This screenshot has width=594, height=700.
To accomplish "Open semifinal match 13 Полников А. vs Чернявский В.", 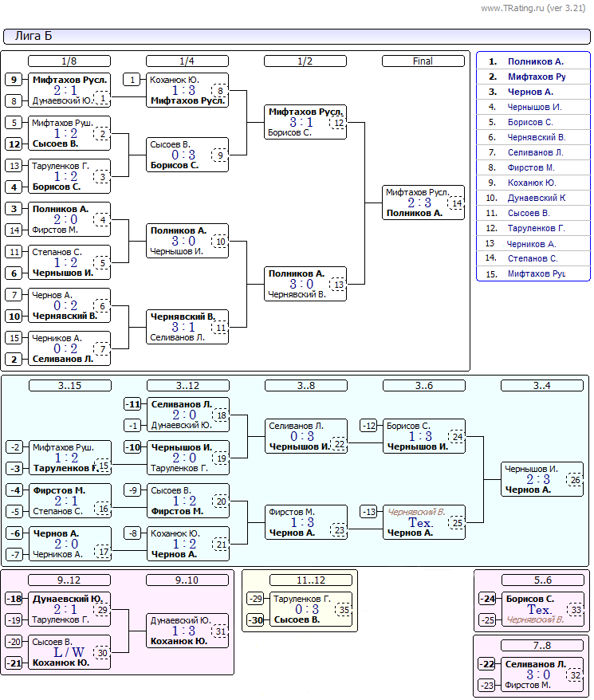I will pyautogui.click(x=305, y=284).
